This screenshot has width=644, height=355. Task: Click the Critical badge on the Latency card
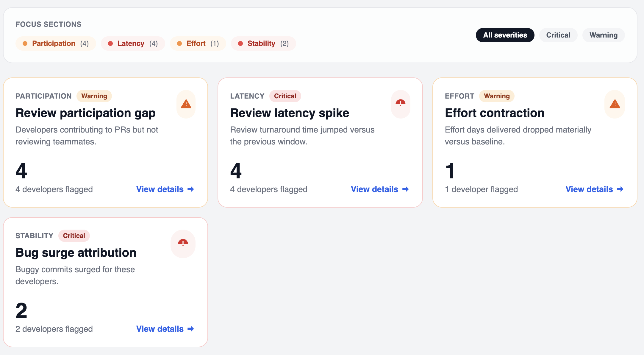pyautogui.click(x=285, y=96)
